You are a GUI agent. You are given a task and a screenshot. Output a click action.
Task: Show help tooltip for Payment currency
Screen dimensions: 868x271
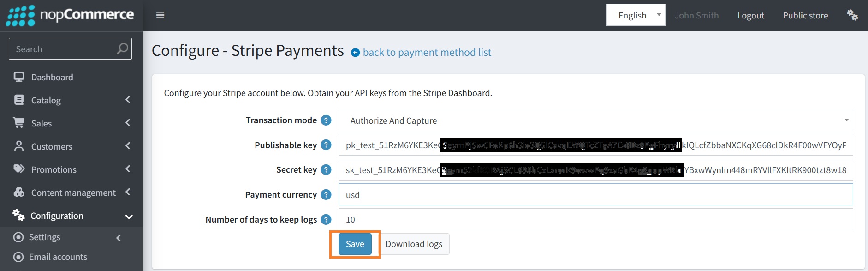[x=326, y=194]
